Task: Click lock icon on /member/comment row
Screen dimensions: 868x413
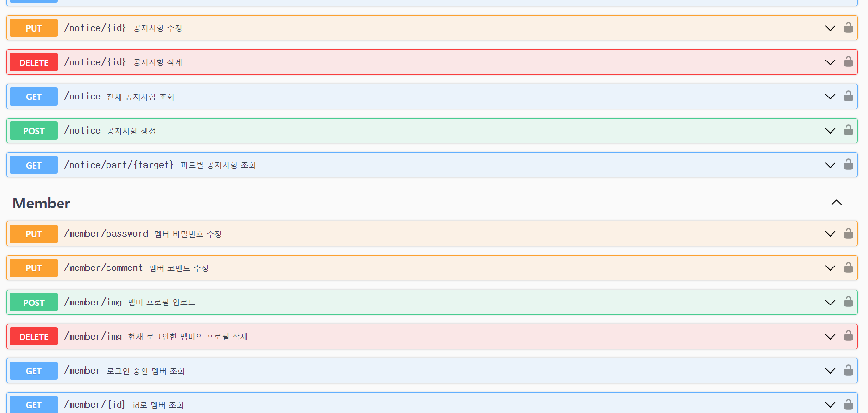Action: click(x=848, y=267)
